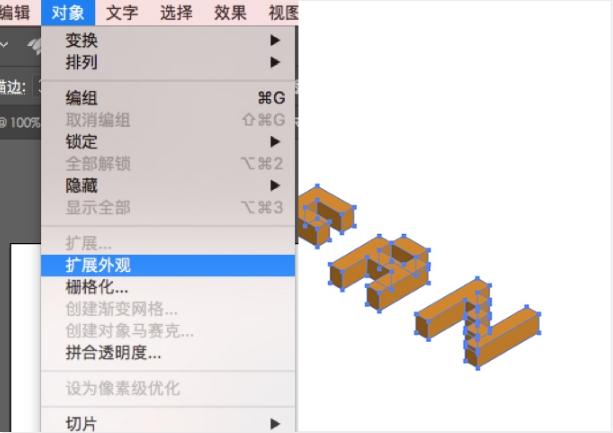This screenshot has height=433, width=613.
Task: Open the 编辑 menu
Action: [15, 13]
